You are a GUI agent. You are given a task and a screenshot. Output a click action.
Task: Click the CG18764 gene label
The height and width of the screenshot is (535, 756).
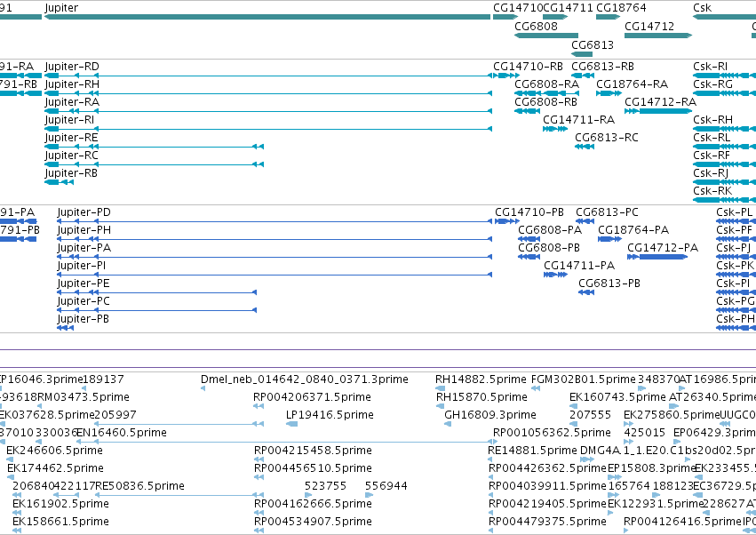(x=621, y=8)
